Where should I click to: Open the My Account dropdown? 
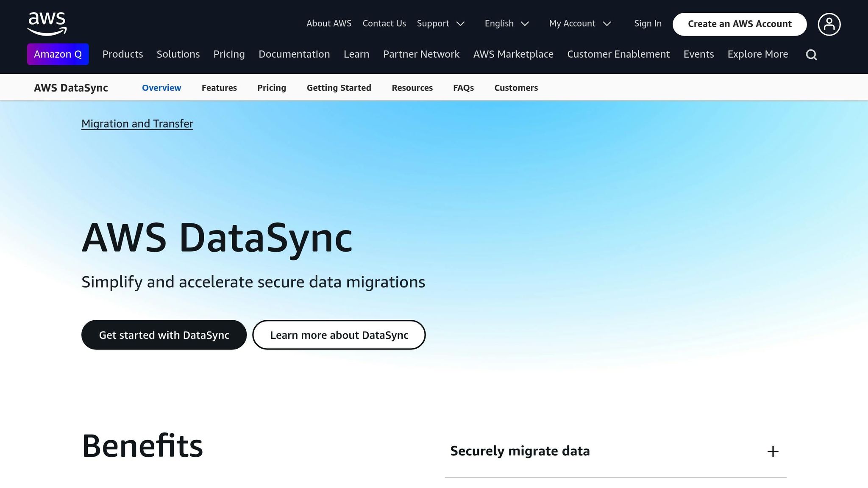coord(580,24)
